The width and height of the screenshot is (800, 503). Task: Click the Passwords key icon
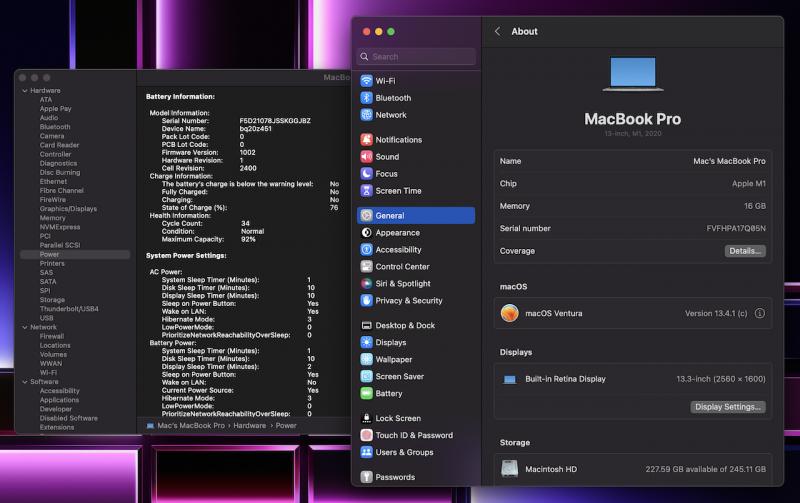point(366,477)
